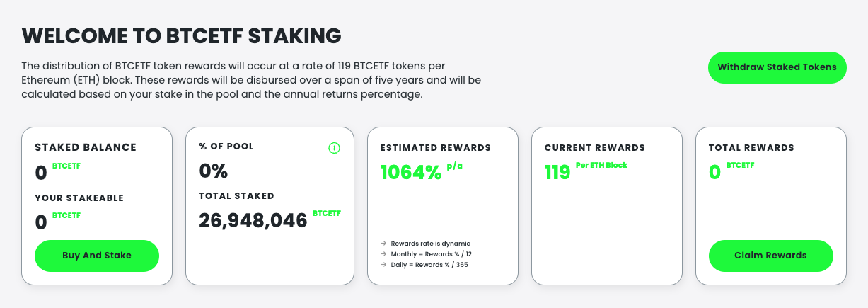Click the Welcome to BTCETF Staking heading
This screenshot has height=308, width=868.
182,35
